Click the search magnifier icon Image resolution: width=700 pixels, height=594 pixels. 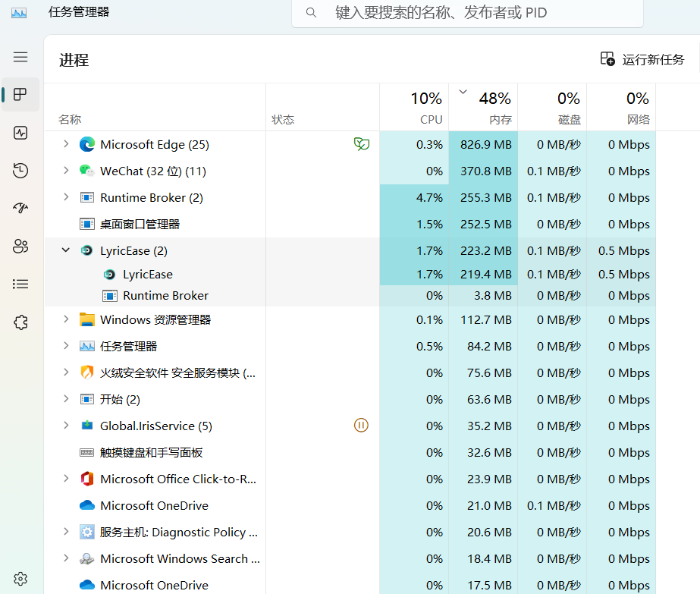(311, 12)
